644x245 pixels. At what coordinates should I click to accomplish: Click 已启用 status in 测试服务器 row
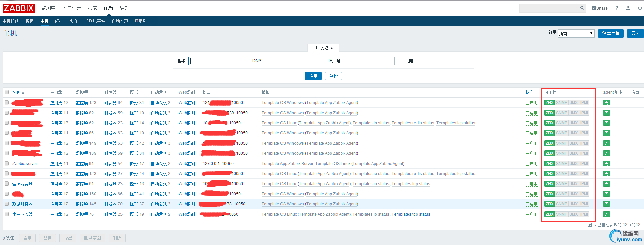(x=531, y=204)
